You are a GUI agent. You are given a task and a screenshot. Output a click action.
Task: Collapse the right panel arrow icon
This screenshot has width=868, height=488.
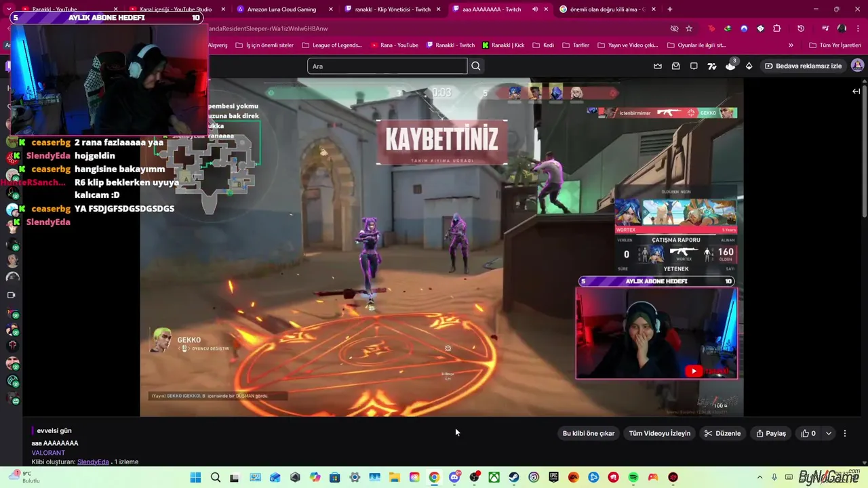[x=856, y=91]
